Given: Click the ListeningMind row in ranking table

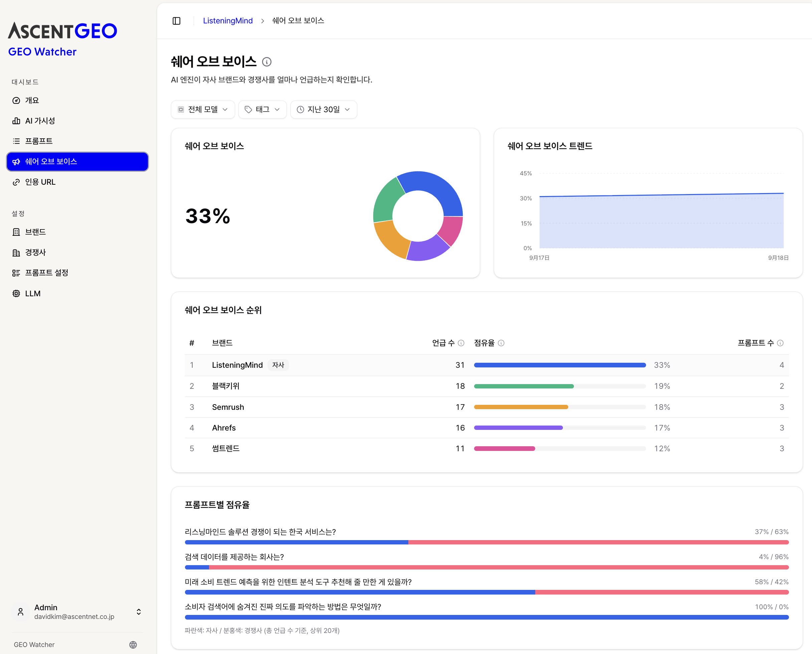Looking at the screenshot, I should pos(486,365).
